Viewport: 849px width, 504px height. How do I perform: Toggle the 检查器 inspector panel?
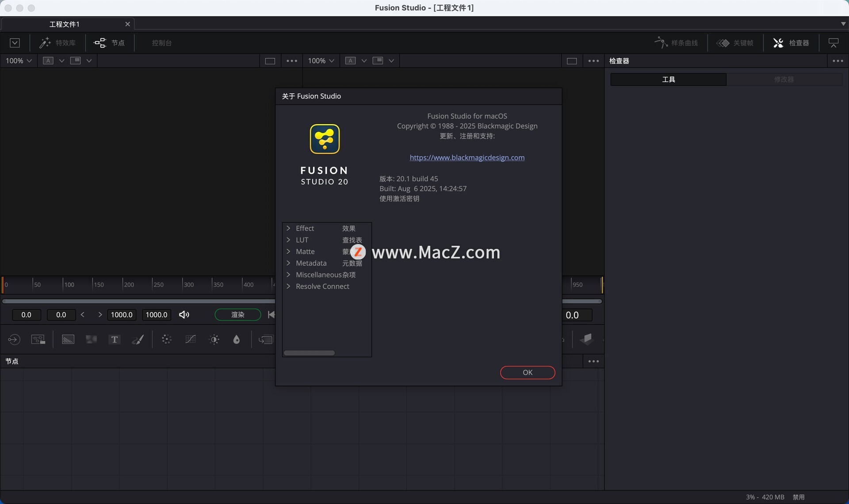791,43
